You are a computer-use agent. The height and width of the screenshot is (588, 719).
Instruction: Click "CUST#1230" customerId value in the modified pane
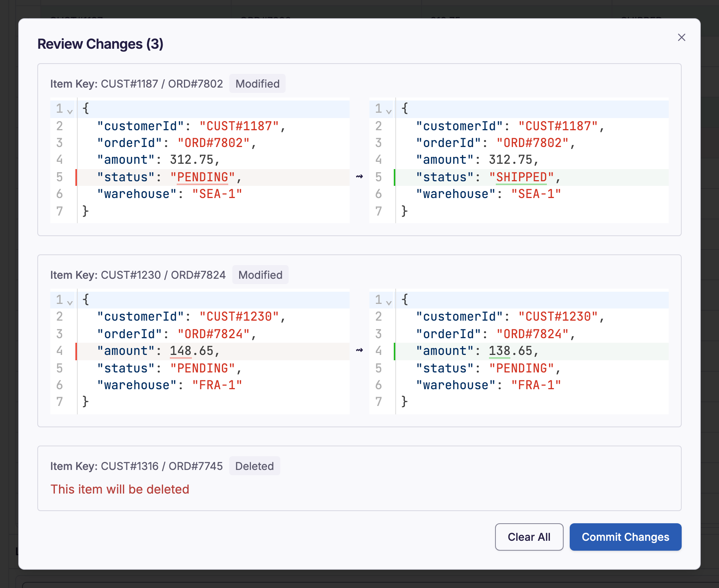pyautogui.click(x=558, y=316)
